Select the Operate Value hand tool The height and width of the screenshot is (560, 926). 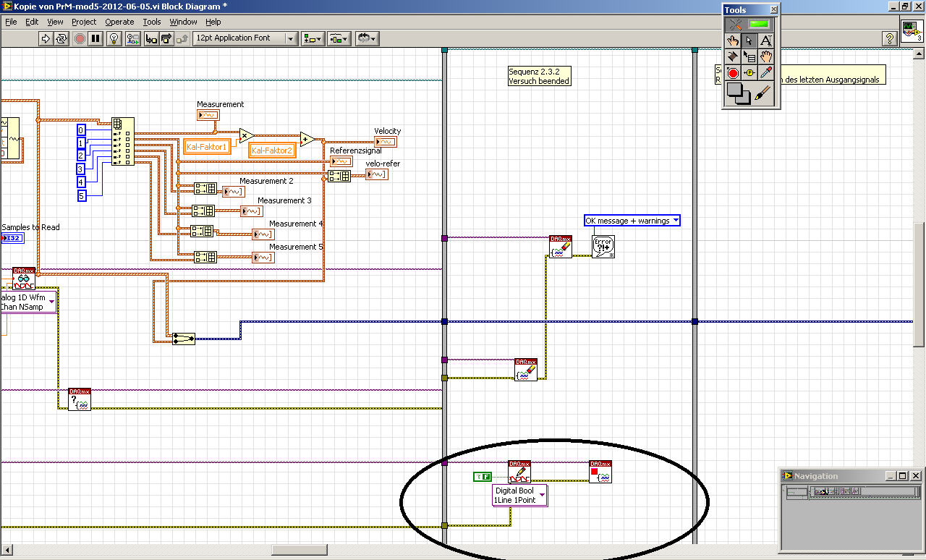pos(734,41)
